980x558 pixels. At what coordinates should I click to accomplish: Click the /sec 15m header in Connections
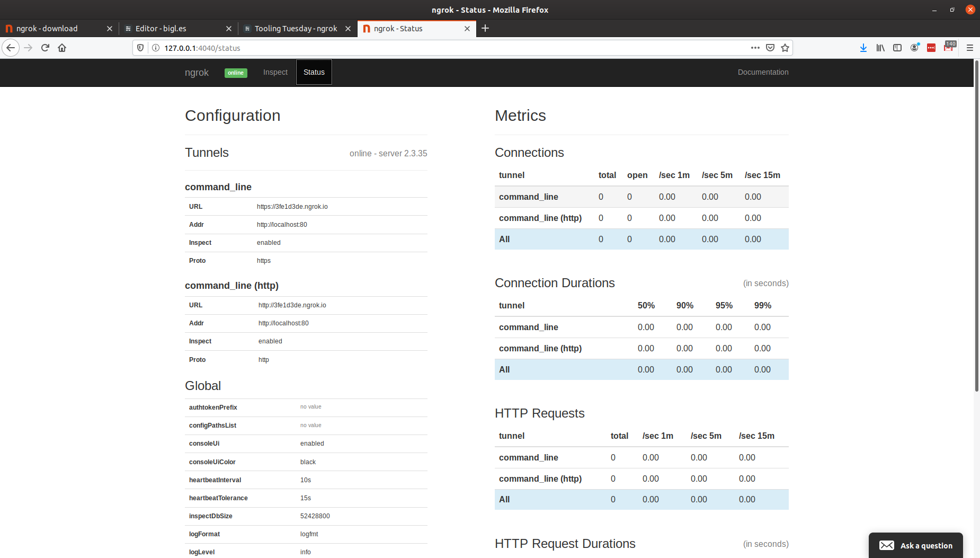(x=762, y=175)
